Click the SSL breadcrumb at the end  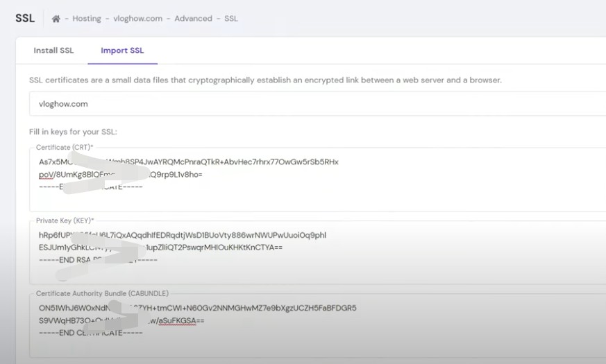[230, 19]
